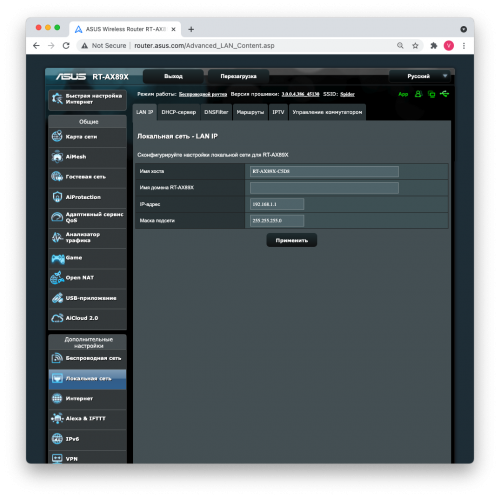The width and height of the screenshot is (500, 498).
Task: Click the Имя домена RT-AX89X input field
Action: coord(324,188)
